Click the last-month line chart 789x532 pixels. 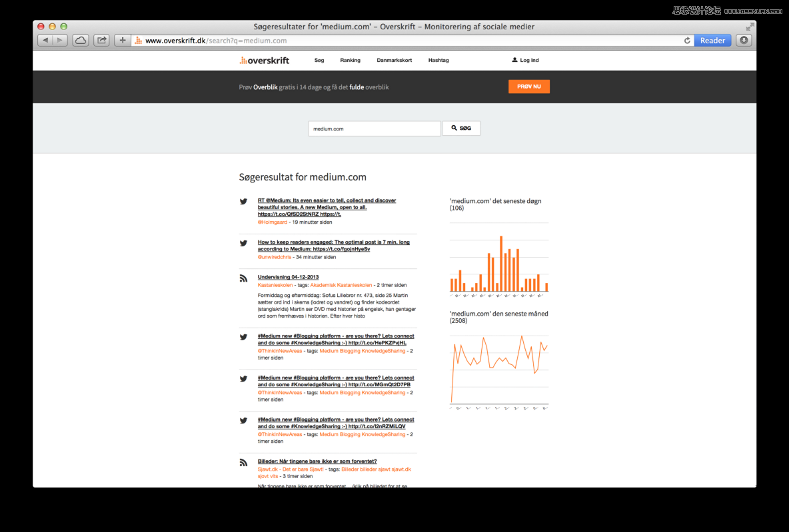(498, 373)
